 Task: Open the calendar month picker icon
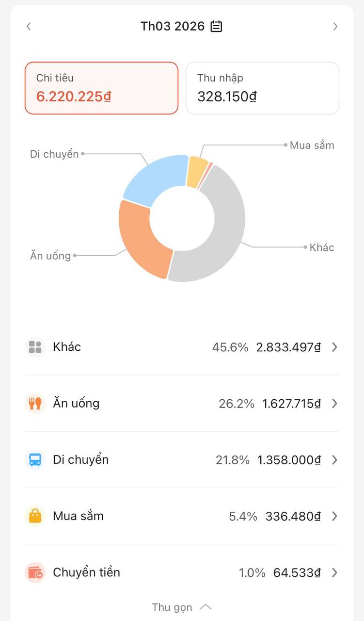pos(216,26)
